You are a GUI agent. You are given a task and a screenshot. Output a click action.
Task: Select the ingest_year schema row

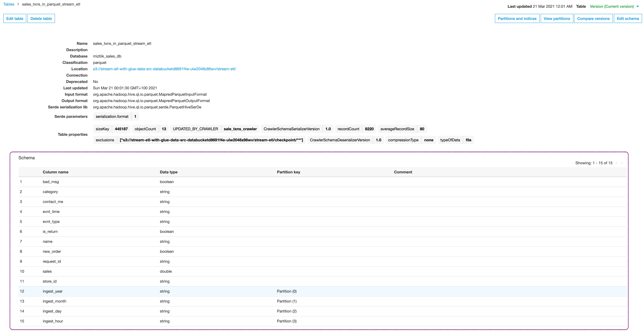tap(52, 291)
